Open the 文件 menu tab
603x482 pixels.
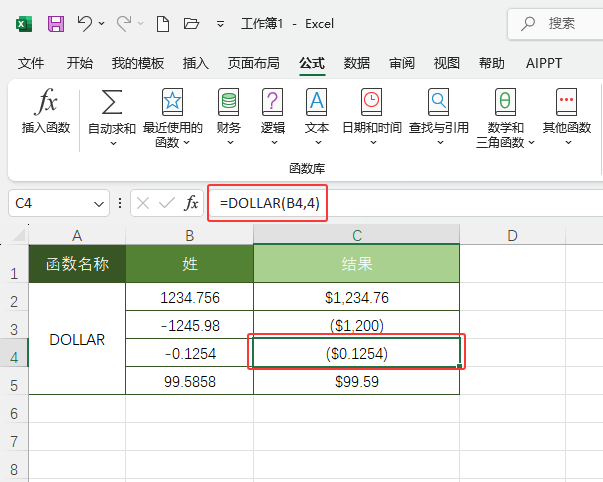[x=31, y=63]
